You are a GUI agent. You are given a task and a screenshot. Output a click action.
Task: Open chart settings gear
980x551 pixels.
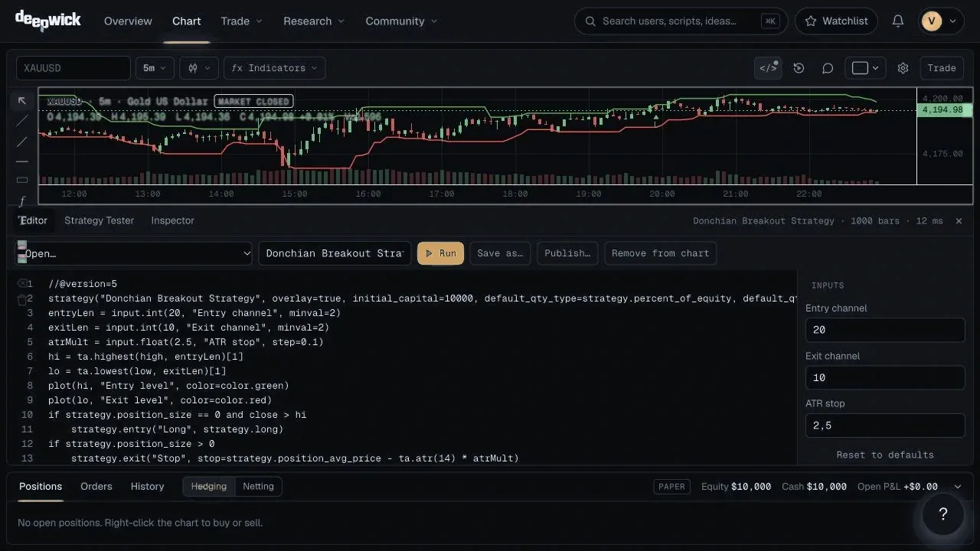pos(903,68)
